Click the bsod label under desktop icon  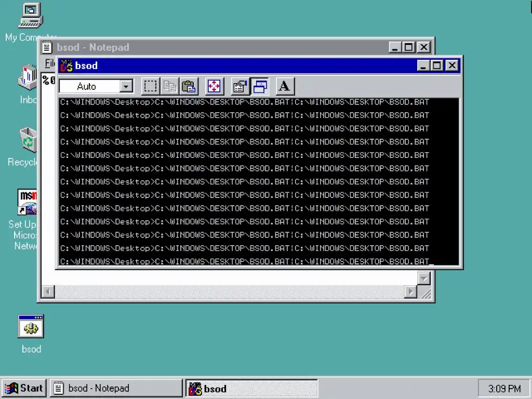31,349
